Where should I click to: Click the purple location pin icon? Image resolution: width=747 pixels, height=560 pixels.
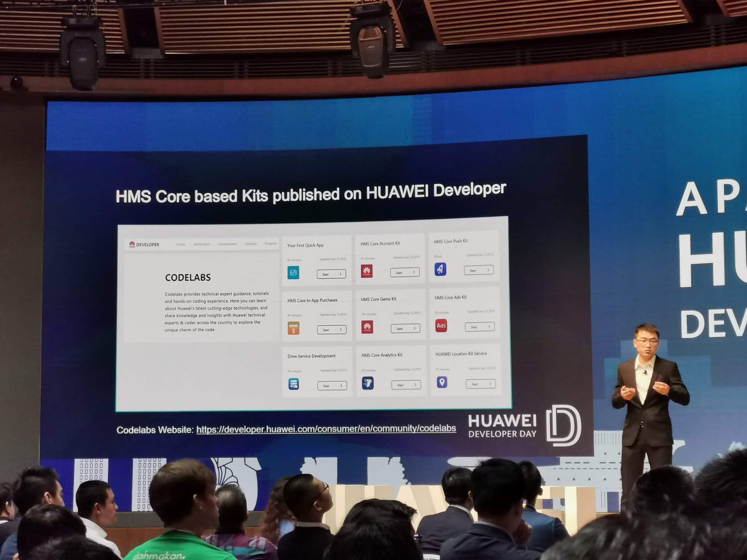coord(442,382)
